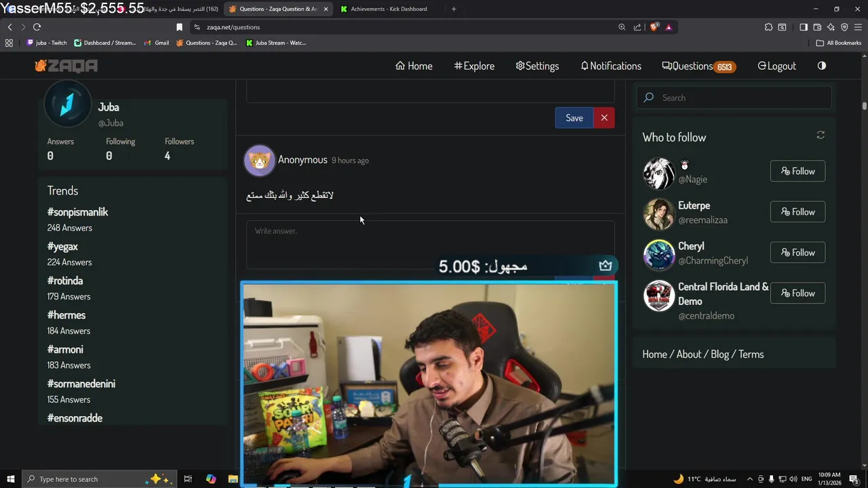Open Brave Wallet icon
This screenshot has width=868, height=488.
tap(817, 27)
